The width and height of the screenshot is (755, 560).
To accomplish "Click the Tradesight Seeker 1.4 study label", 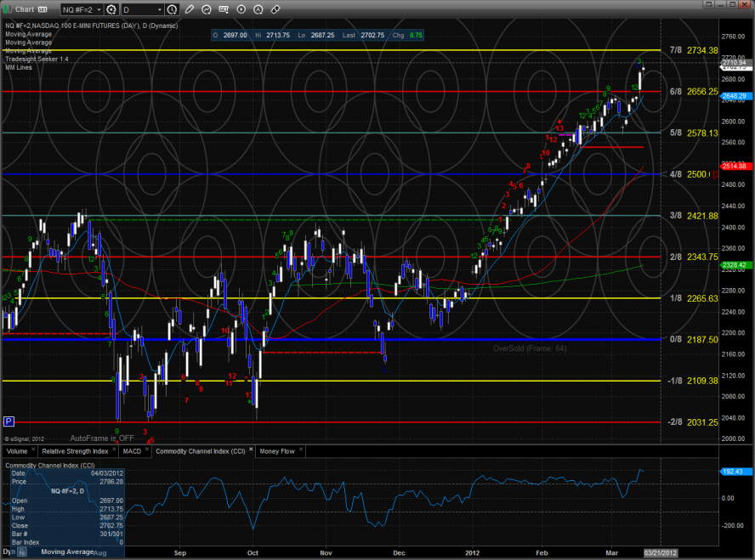I will point(37,59).
